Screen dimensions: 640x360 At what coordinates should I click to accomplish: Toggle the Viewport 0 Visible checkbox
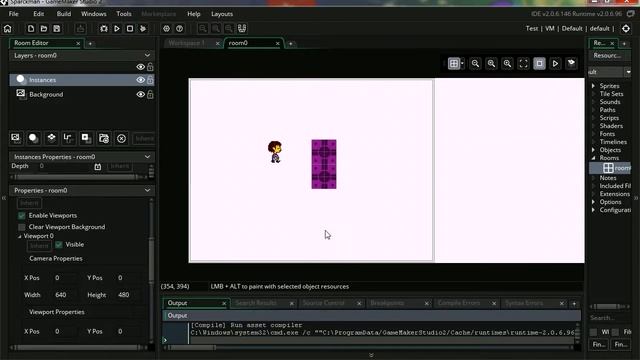[59, 244]
